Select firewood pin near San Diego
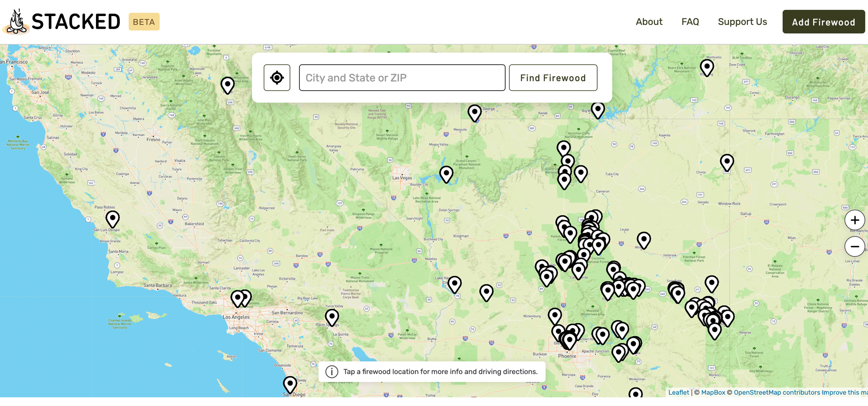 coord(290,384)
